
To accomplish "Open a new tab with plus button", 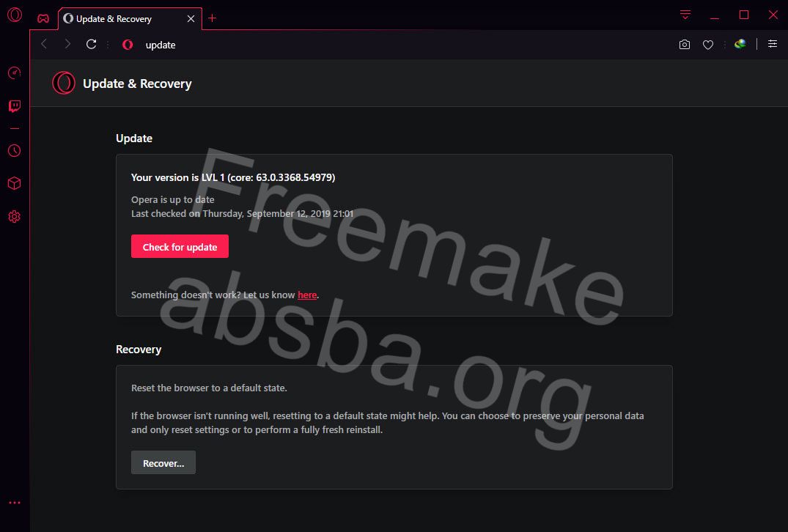I will 212,18.
